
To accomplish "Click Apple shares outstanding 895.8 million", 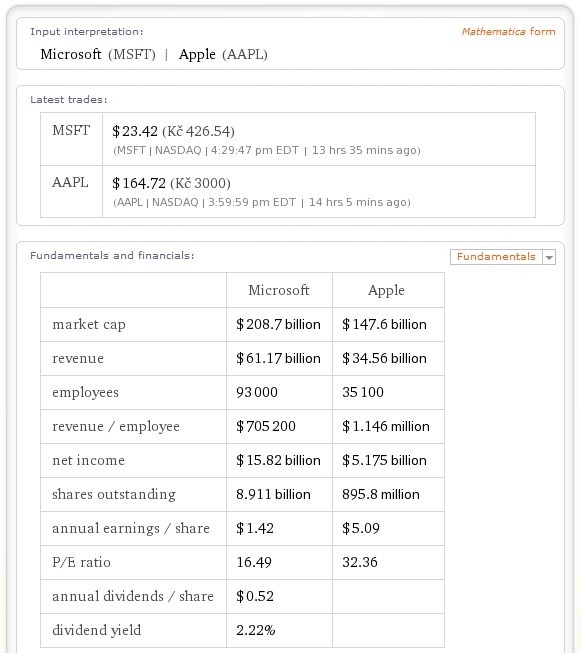I will click(381, 494).
